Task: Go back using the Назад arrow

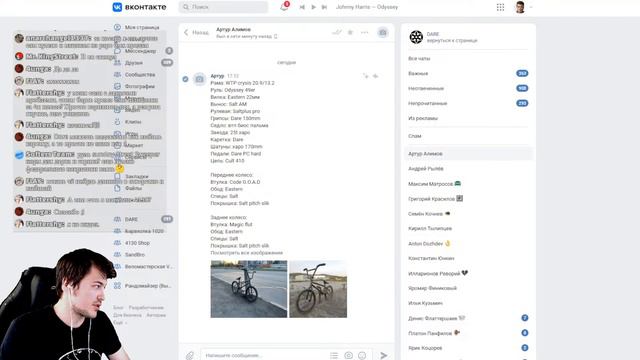Action: coord(196,32)
